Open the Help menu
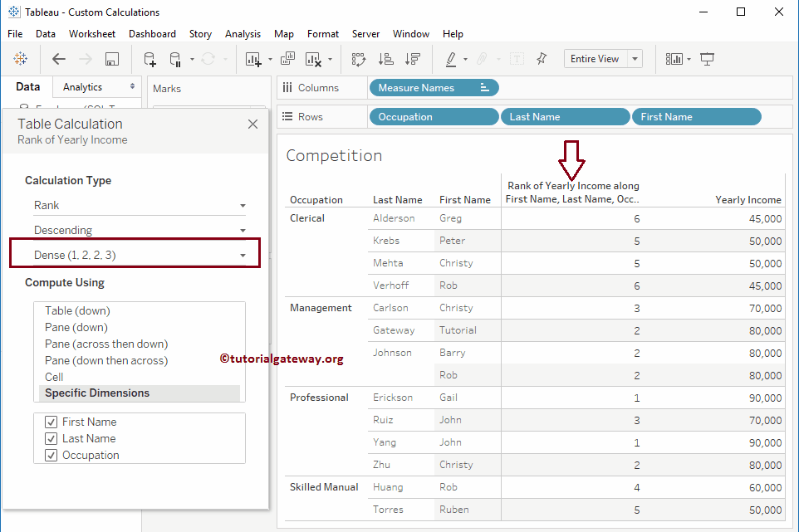This screenshot has height=532, width=799. (x=453, y=33)
